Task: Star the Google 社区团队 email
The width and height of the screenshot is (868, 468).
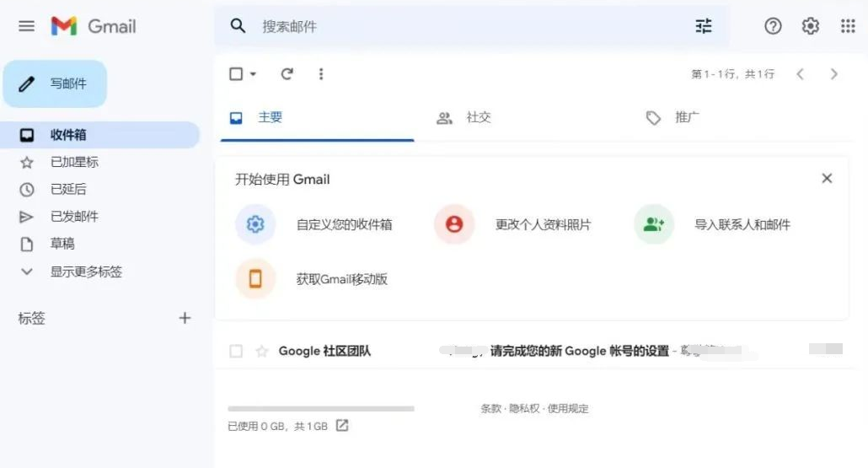Action: [x=262, y=351]
